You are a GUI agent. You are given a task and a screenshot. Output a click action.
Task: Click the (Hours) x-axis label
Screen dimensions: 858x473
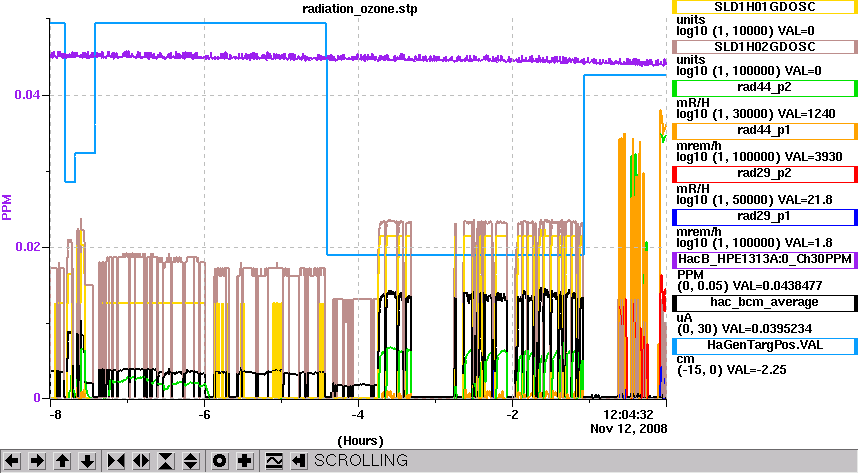(x=360, y=441)
